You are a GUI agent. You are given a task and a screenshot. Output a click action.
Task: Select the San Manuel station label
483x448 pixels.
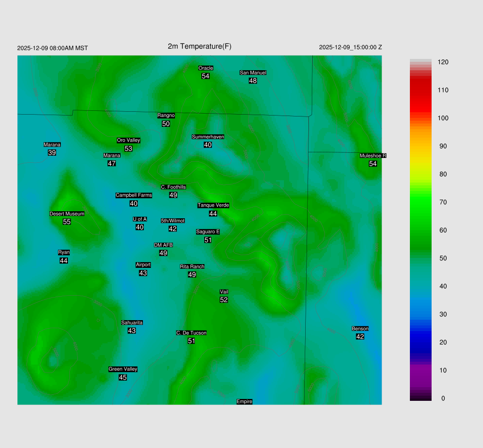pyautogui.click(x=253, y=73)
